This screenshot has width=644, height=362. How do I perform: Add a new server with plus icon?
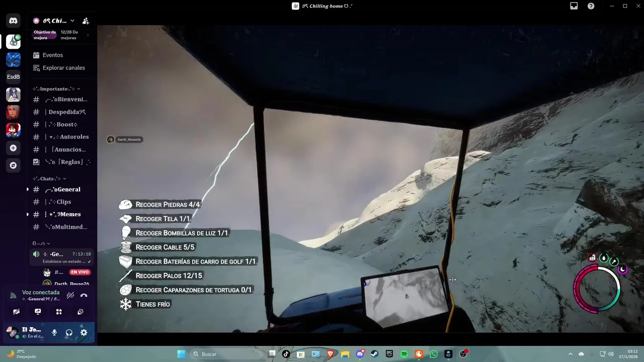[14, 148]
